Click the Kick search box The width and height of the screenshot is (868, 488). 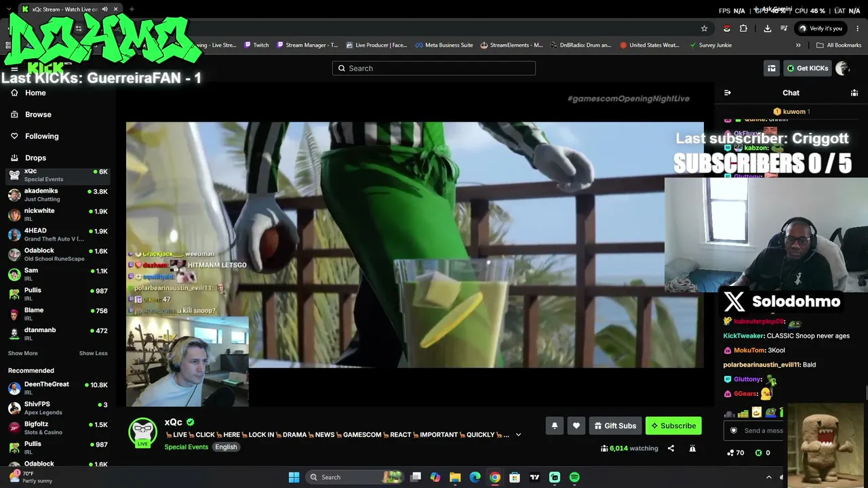(434, 68)
